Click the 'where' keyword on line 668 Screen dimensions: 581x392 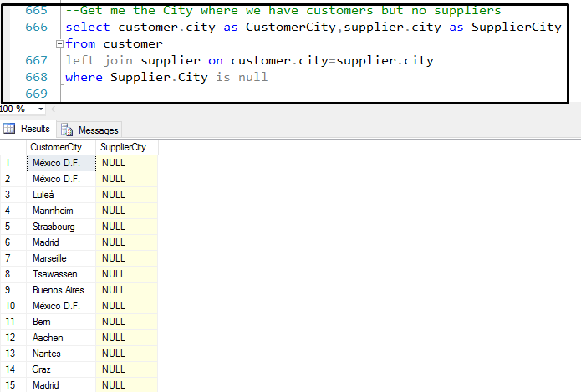point(84,77)
